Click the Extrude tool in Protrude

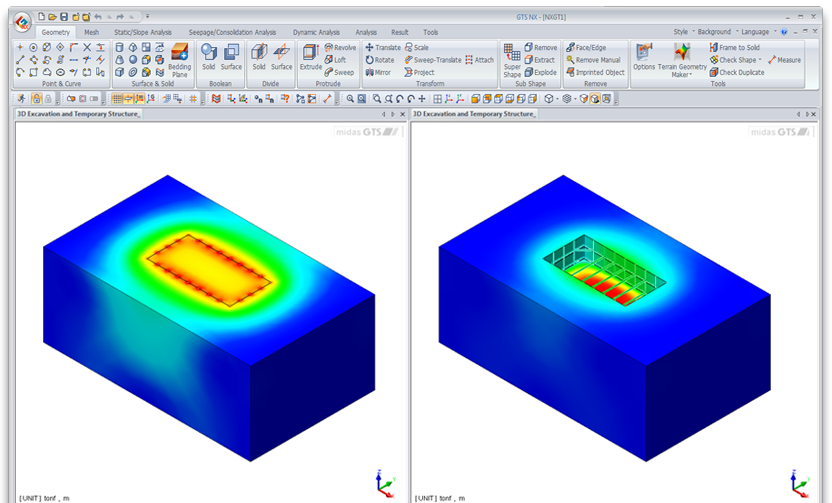point(310,56)
